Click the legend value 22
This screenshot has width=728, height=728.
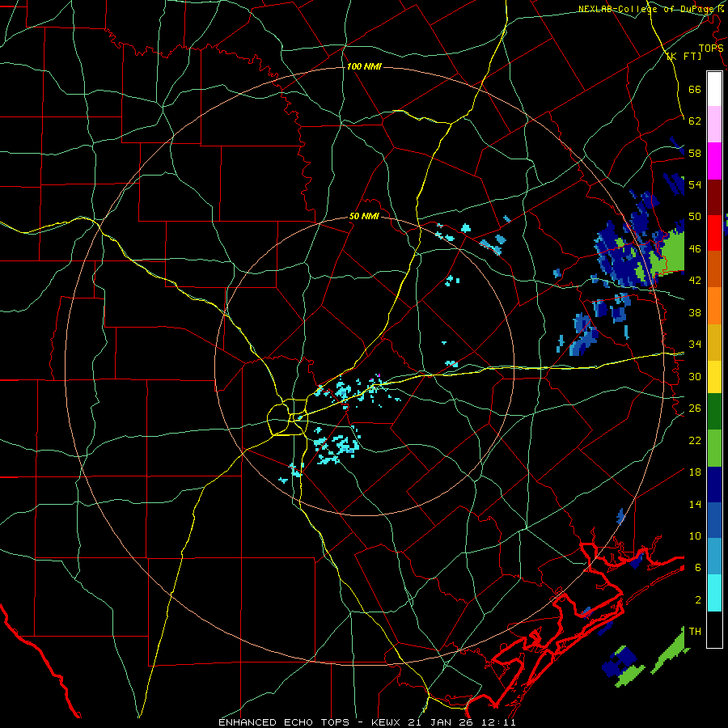[x=695, y=440]
